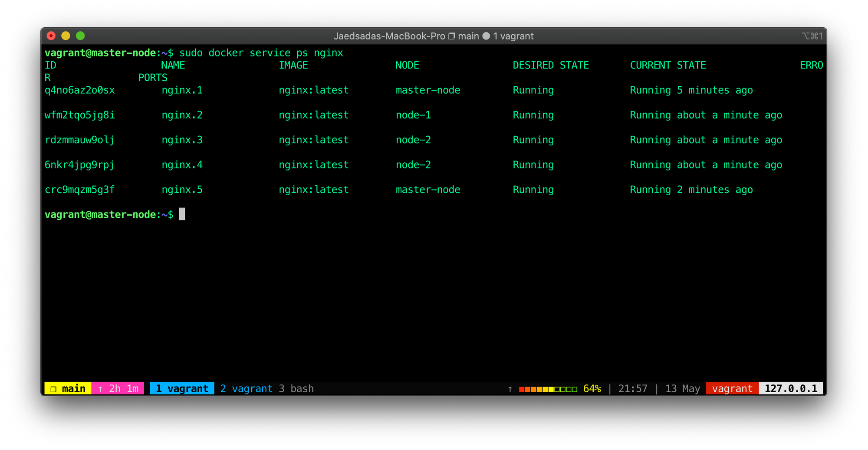The height and width of the screenshot is (450, 868).
Task: Click the square session icon in yellow segment
Action: click(53, 389)
